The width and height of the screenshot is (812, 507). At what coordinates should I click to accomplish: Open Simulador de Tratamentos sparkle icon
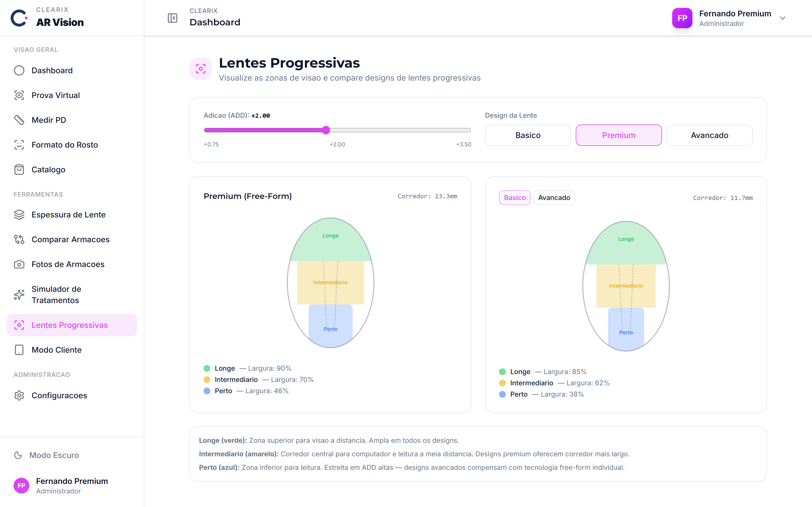tap(19, 294)
